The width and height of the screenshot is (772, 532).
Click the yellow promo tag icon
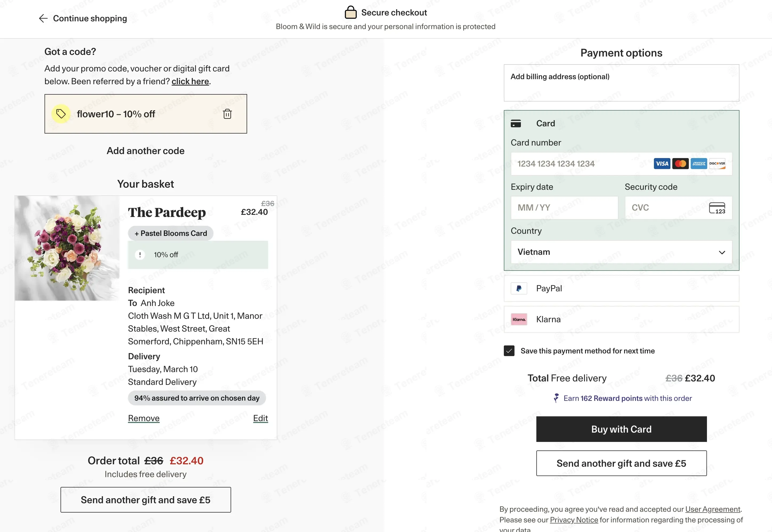tap(61, 114)
